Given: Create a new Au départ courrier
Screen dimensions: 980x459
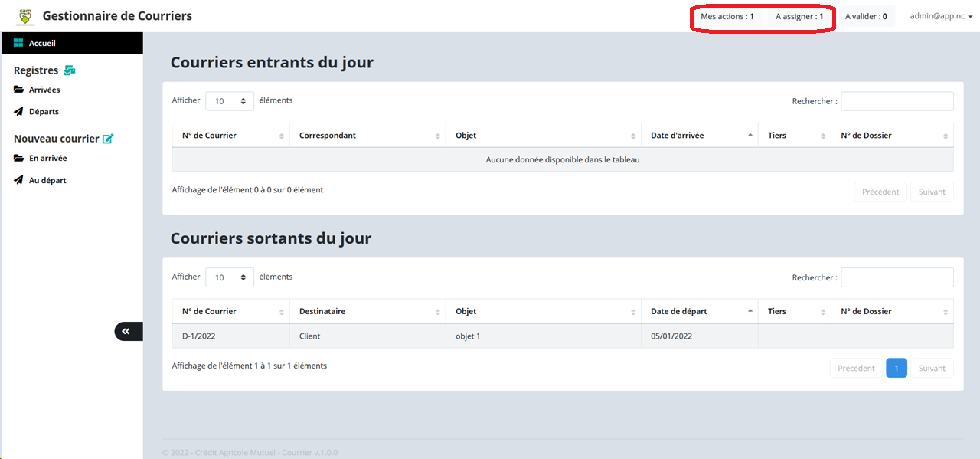Looking at the screenshot, I should pyautogui.click(x=47, y=181).
